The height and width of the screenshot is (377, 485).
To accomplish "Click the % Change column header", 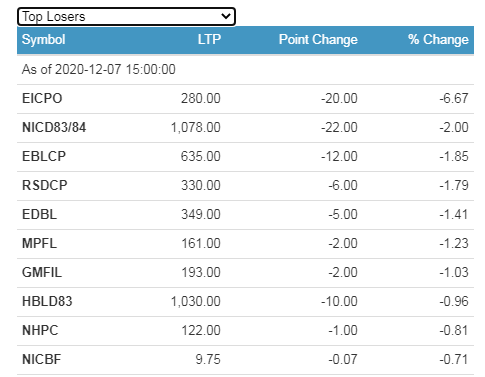I will (438, 40).
